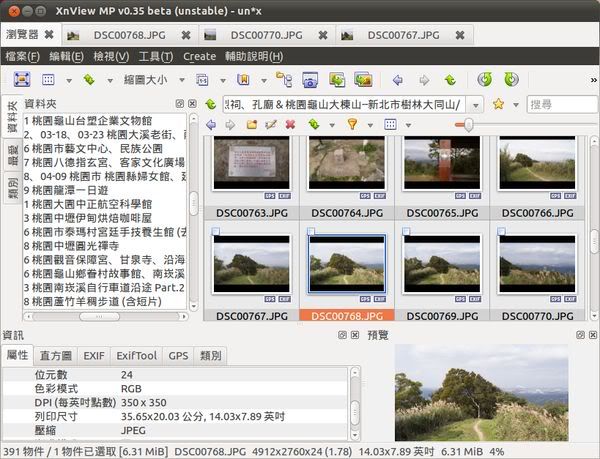The height and width of the screenshot is (459, 600).
Task: Click back arrow in browser sub-toolbar
Action: [211, 125]
